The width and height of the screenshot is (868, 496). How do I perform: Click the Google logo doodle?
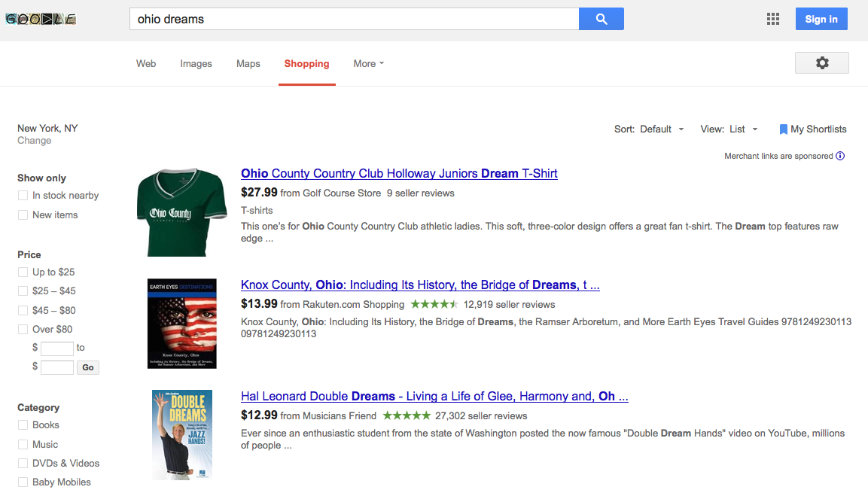click(x=41, y=20)
